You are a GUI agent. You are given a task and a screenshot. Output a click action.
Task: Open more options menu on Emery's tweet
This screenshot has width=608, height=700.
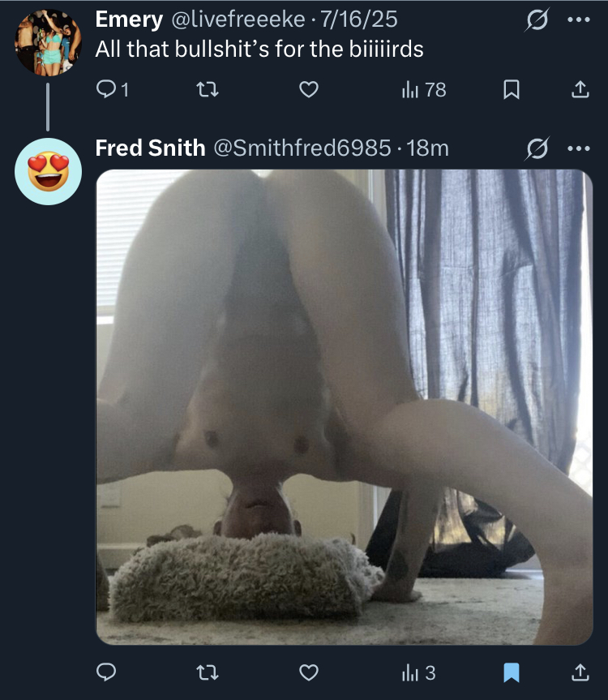tap(579, 19)
